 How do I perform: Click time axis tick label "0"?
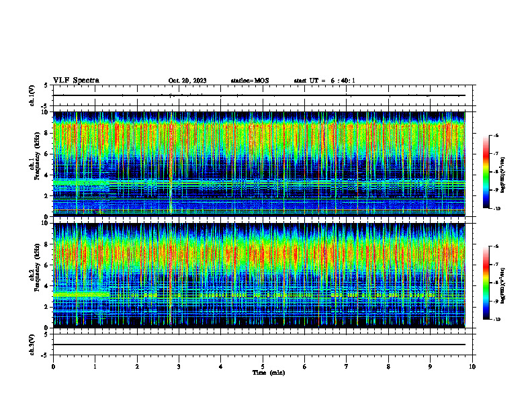(53, 367)
